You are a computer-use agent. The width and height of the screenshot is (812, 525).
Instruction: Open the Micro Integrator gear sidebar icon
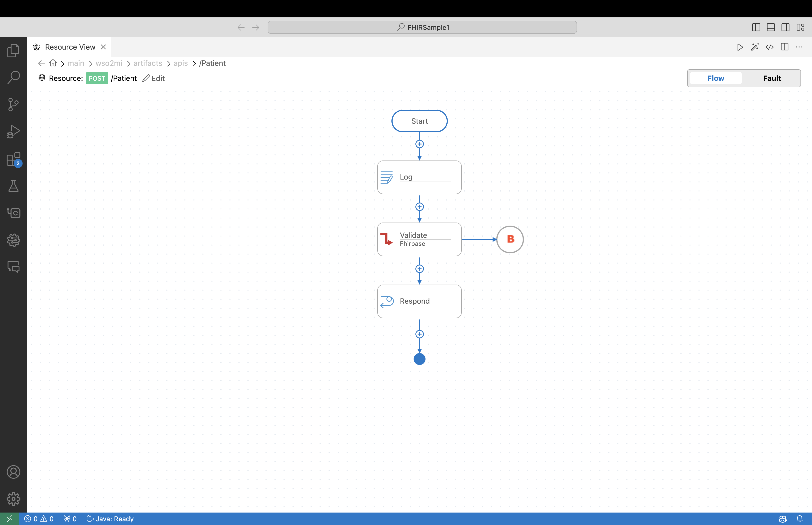pos(13,240)
